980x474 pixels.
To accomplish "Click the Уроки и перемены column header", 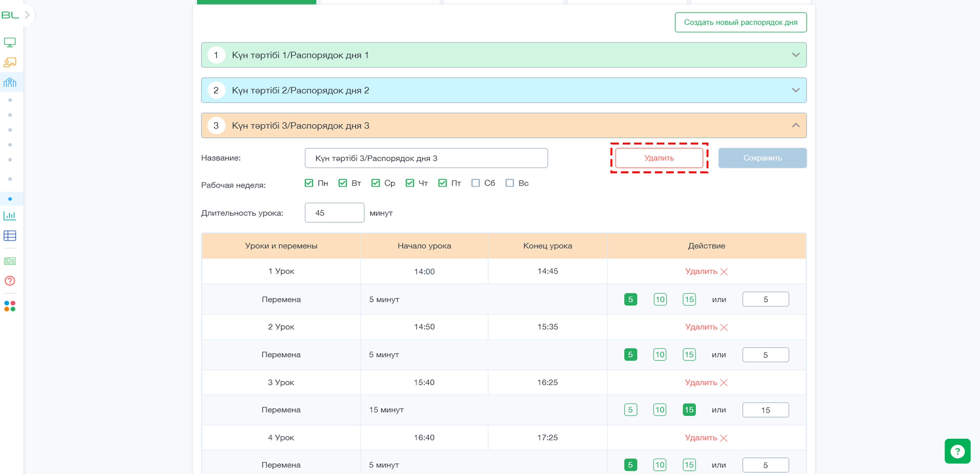I will pos(281,246).
